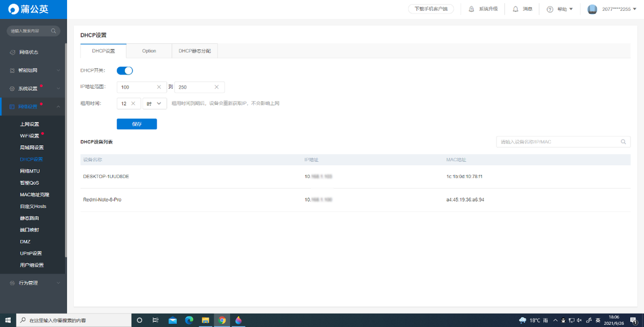This screenshot has width=644, height=327.
Task: Open the weather 18°C widget
Action: 533,320
